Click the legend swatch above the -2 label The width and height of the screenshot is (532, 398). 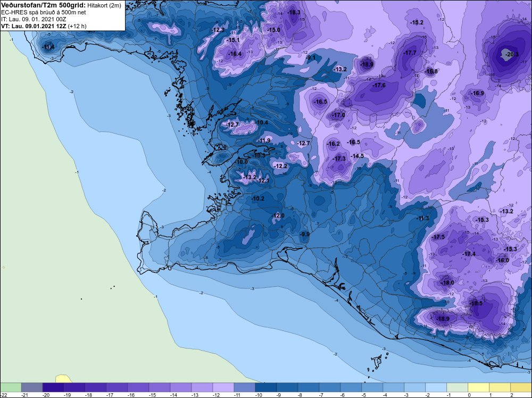(x=436, y=387)
